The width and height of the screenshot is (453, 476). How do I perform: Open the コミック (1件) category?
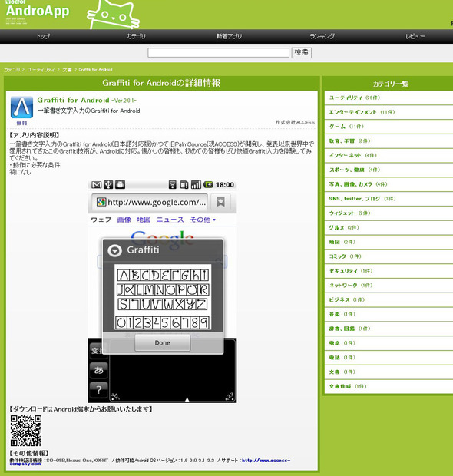point(389,256)
